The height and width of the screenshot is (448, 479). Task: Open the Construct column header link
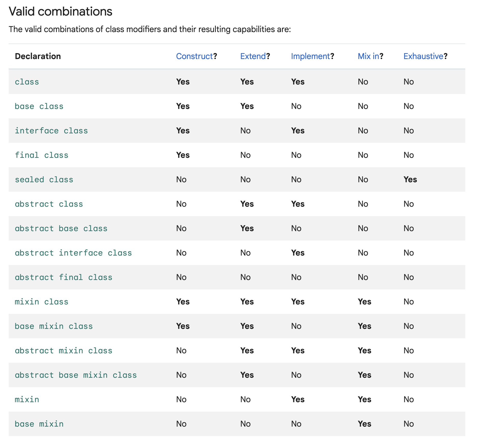(194, 56)
